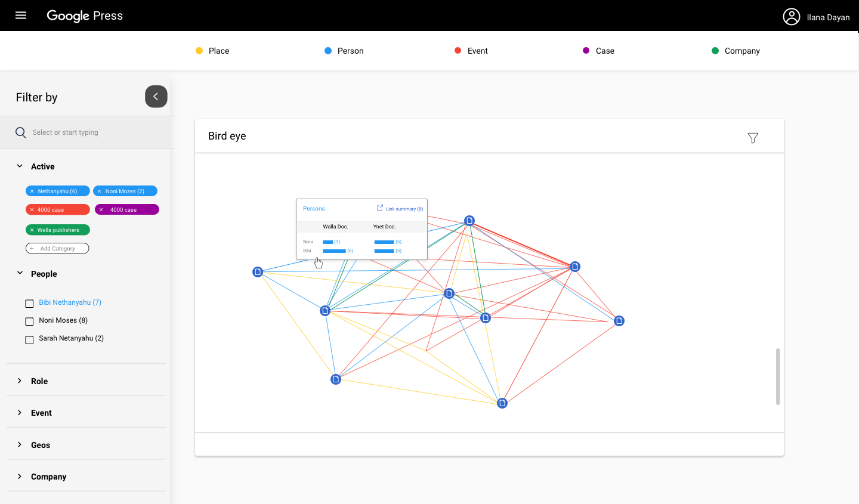This screenshot has height=504, width=859.
Task: Click Bibi's Walla Doc. bar showing (6)
Action: [x=335, y=251]
